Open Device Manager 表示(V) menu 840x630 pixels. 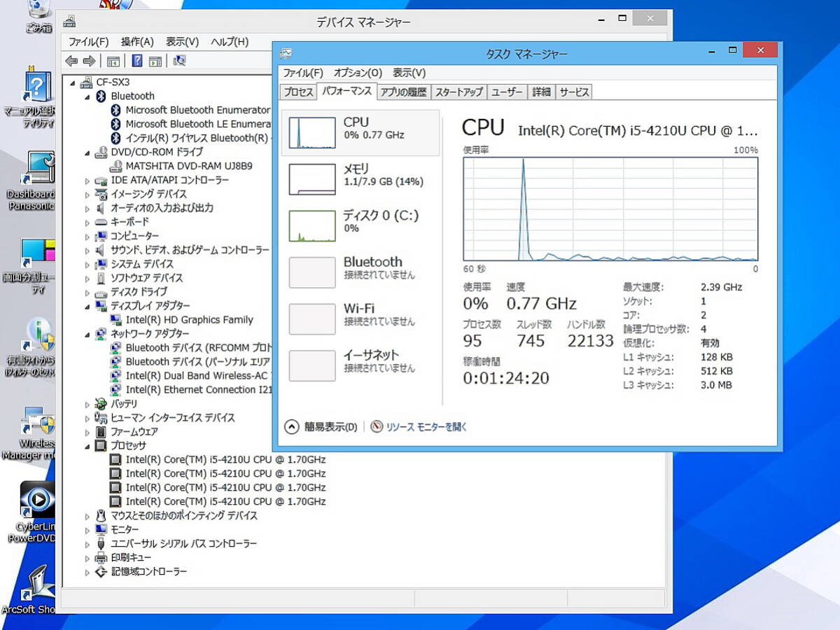click(182, 42)
